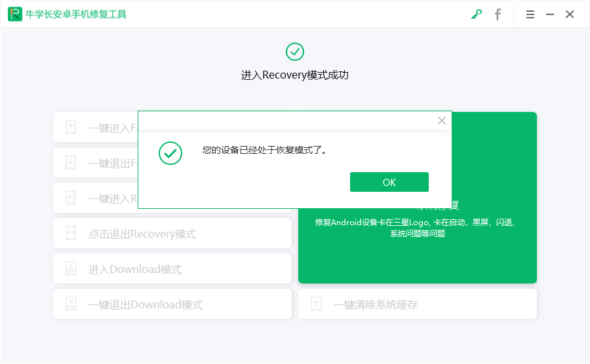Screen dimensions: 590x364
Task: Open the hamburger menu
Action: 530,14
